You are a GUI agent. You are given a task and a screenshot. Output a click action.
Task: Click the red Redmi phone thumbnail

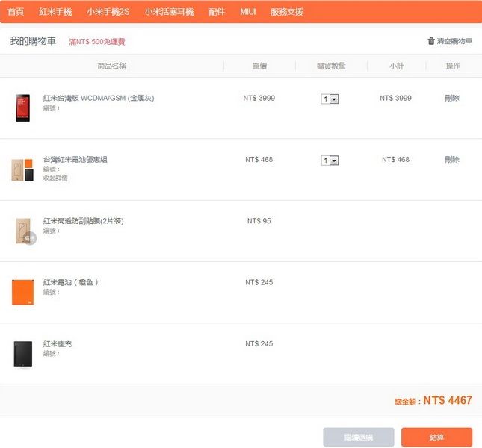[22, 108]
